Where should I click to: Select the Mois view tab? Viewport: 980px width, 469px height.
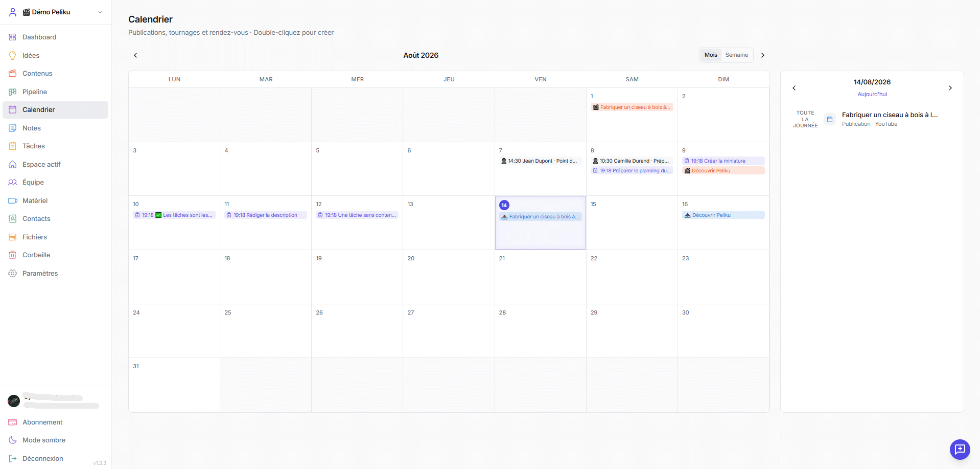711,55
